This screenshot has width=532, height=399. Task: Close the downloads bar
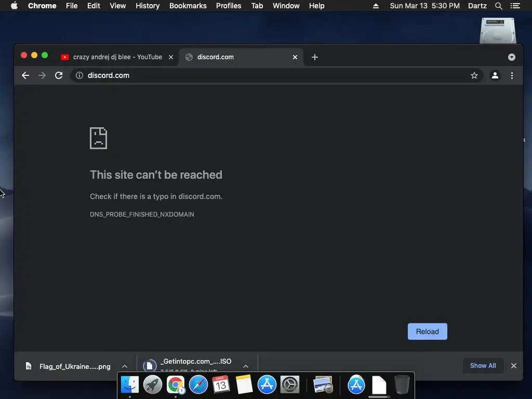pos(514,365)
